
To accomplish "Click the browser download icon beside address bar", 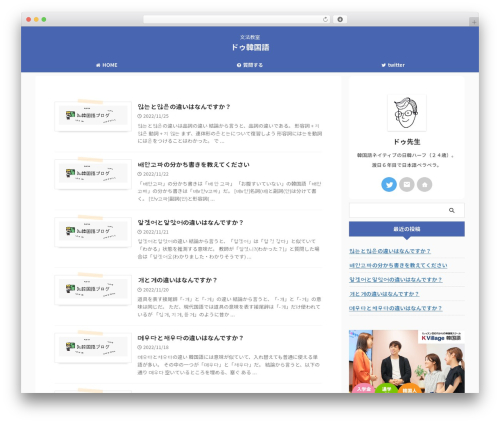I will pos(340,19).
